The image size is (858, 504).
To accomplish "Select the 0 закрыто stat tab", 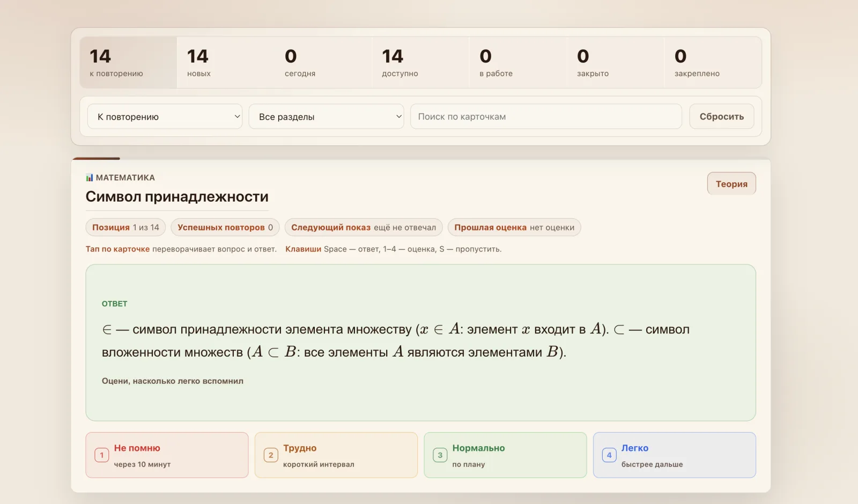I will [x=616, y=62].
